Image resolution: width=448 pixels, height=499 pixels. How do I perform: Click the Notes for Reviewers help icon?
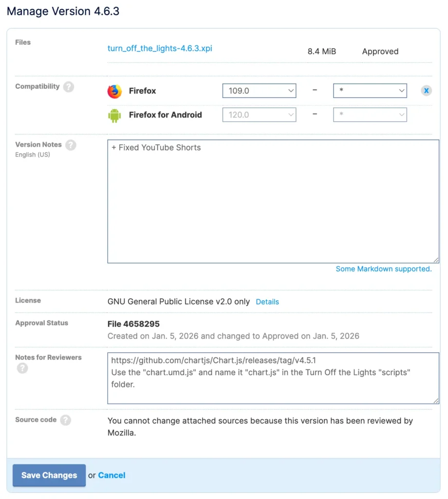pos(22,368)
